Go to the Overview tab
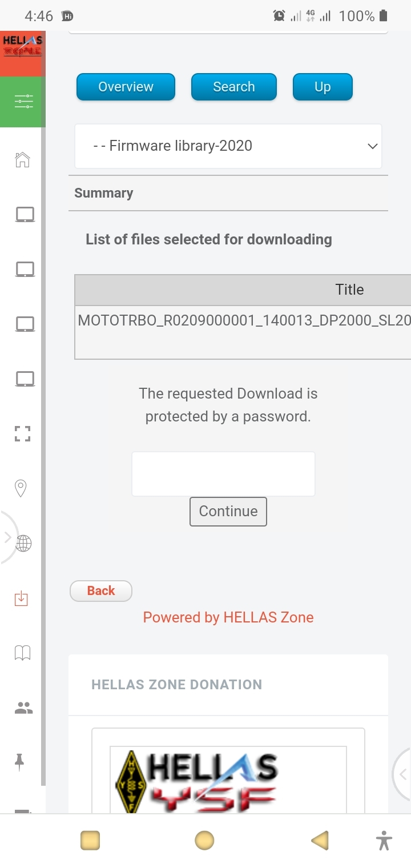Image resolution: width=411 pixels, height=868 pixels. (x=126, y=87)
